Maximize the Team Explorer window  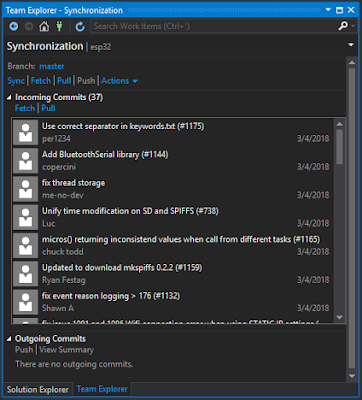pos(340,10)
